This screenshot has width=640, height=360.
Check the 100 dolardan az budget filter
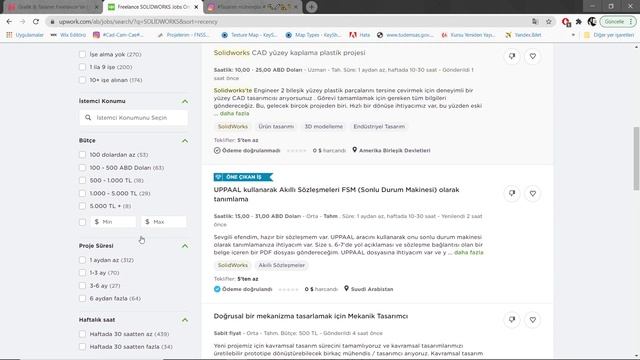point(82,155)
